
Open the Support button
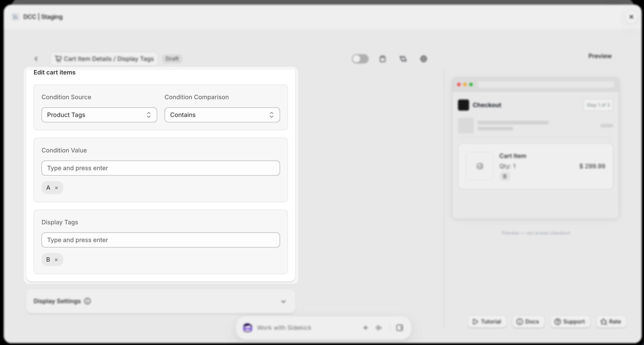coord(570,322)
